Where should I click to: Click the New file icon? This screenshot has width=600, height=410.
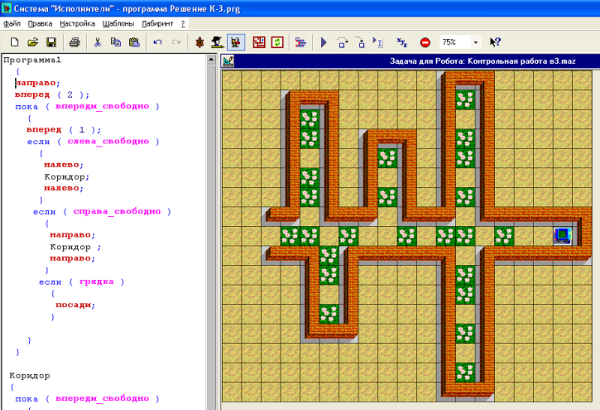click(x=14, y=43)
